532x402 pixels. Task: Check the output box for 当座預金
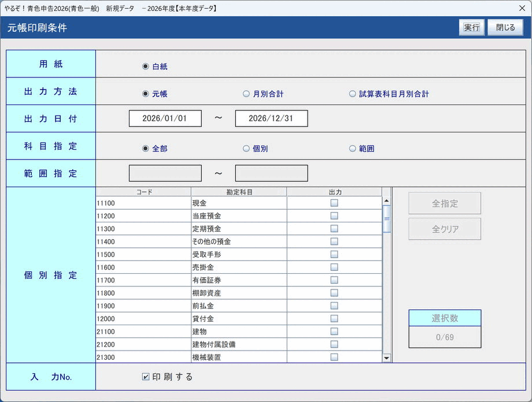334,216
